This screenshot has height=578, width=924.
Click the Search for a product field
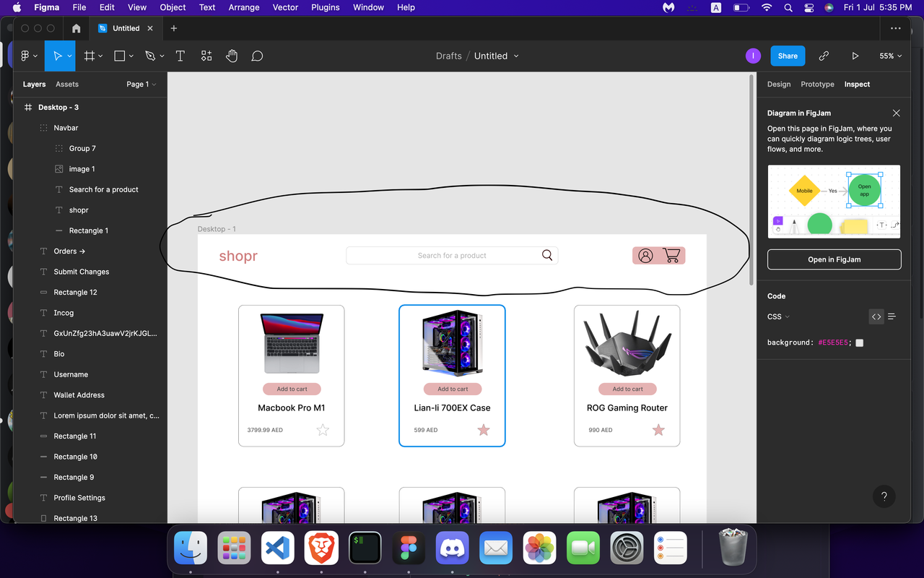click(x=452, y=256)
